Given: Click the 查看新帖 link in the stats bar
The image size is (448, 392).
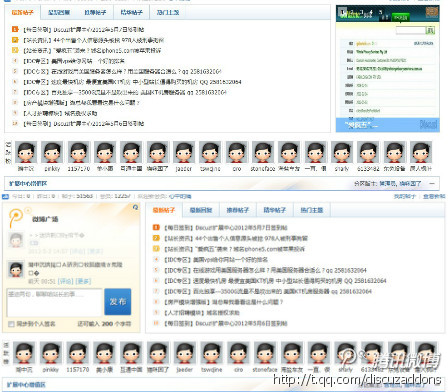Looking at the screenshot, I should click(434, 197).
